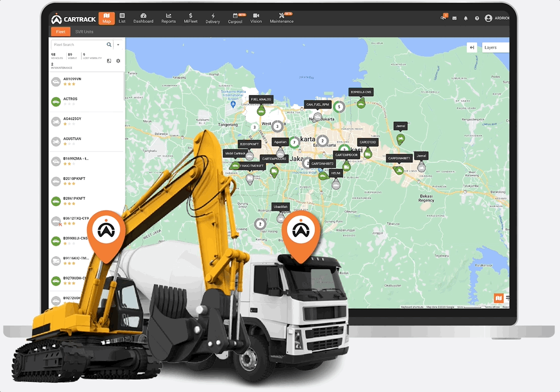This screenshot has width=560, height=392.
Task: Click the CARC01DID map marker label
Action: (x=367, y=142)
